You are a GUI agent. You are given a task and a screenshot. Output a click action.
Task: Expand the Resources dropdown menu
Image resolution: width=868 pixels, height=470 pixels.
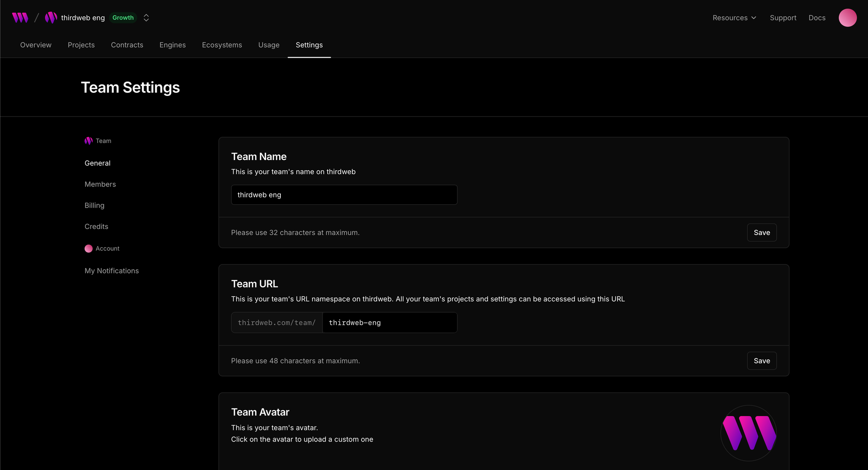click(734, 18)
